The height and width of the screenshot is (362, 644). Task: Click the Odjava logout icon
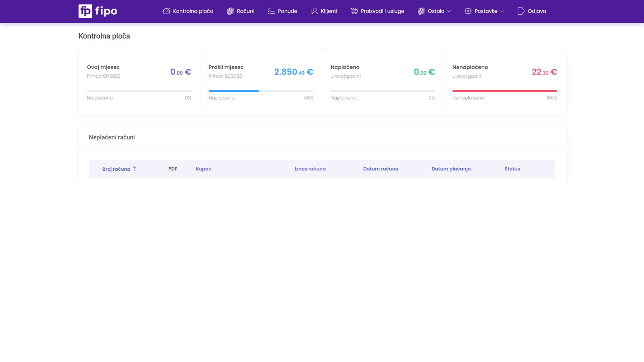pos(521,11)
